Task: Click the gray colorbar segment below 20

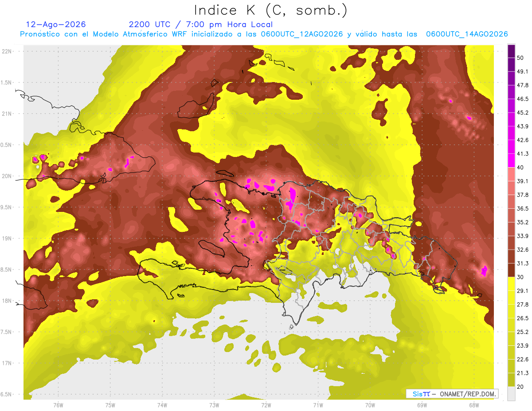Action: click(x=511, y=394)
